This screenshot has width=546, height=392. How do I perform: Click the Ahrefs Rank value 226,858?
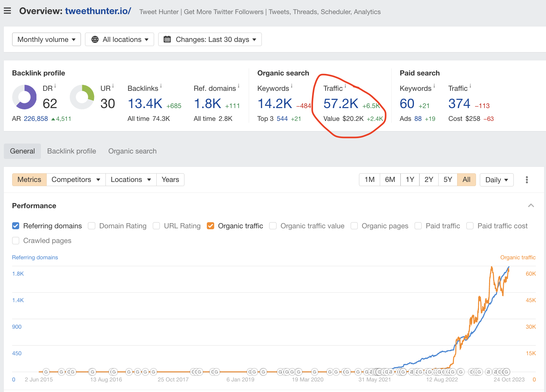tap(36, 119)
